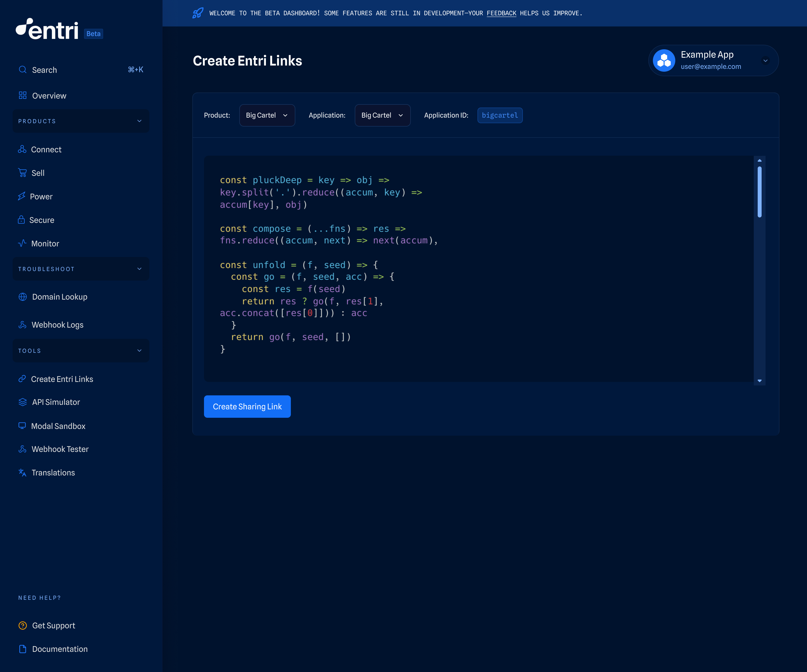Click the code editor scrollbar thumb
The height and width of the screenshot is (672, 807).
(x=759, y=192)
